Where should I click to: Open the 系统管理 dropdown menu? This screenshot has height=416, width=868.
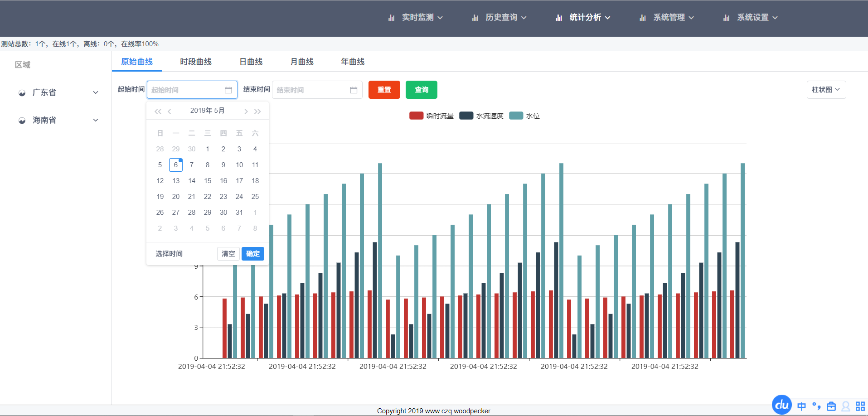(x=667, y=18)
